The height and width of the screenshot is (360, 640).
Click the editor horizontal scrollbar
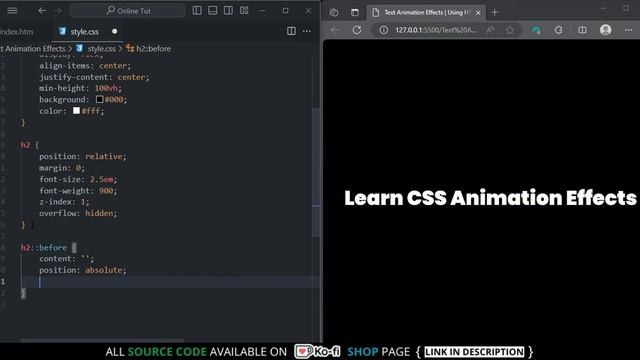click(102, 340)
